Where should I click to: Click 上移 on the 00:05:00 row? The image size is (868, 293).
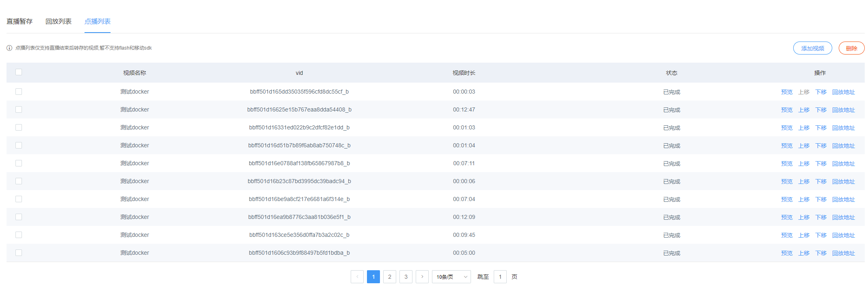coord(804,253)
